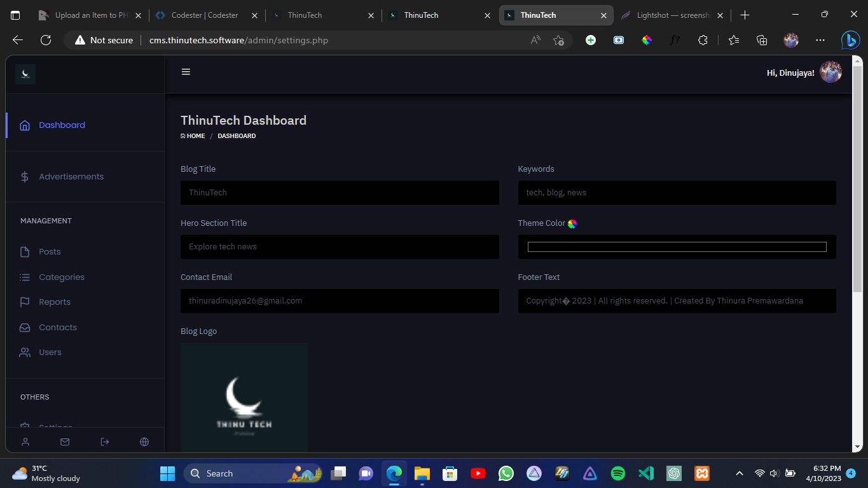Click the Posts file icon
Viewport: 868px width, 488px height.
25,252
